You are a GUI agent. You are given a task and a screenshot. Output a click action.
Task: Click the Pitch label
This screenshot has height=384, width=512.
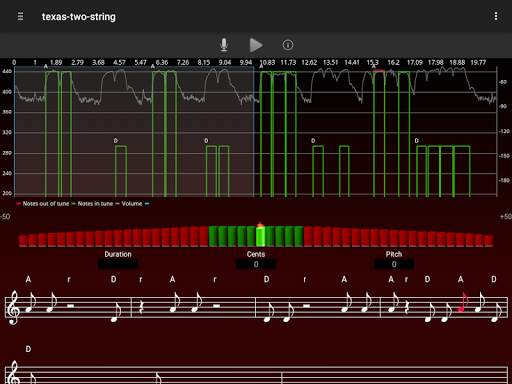tap(394, 254)
